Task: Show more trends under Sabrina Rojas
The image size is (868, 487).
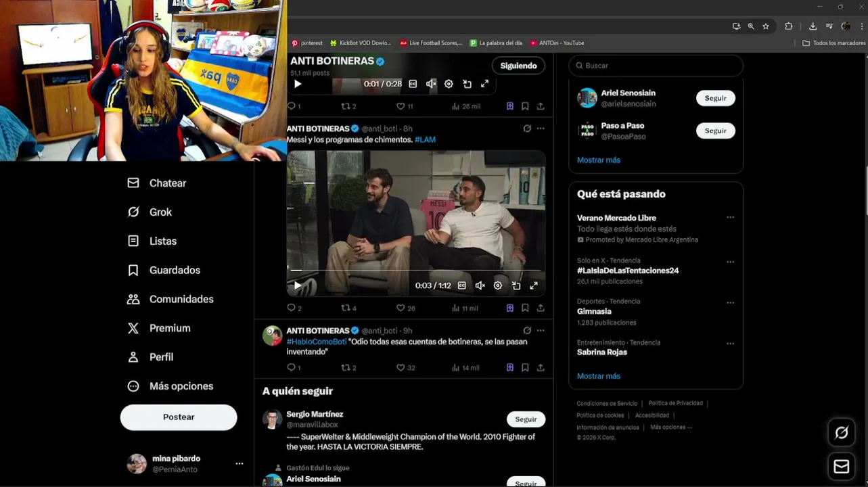Action: 599,376
